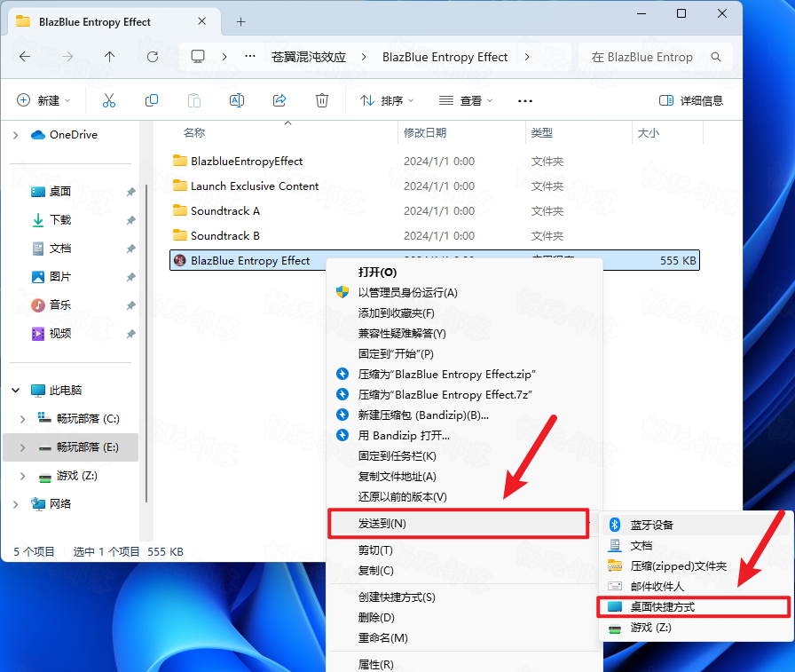This screenshot has height=672, width=795.
Task: Click the navigation pane vertical scrollbar
Action: pyautogui.click(x=146, y=344)
